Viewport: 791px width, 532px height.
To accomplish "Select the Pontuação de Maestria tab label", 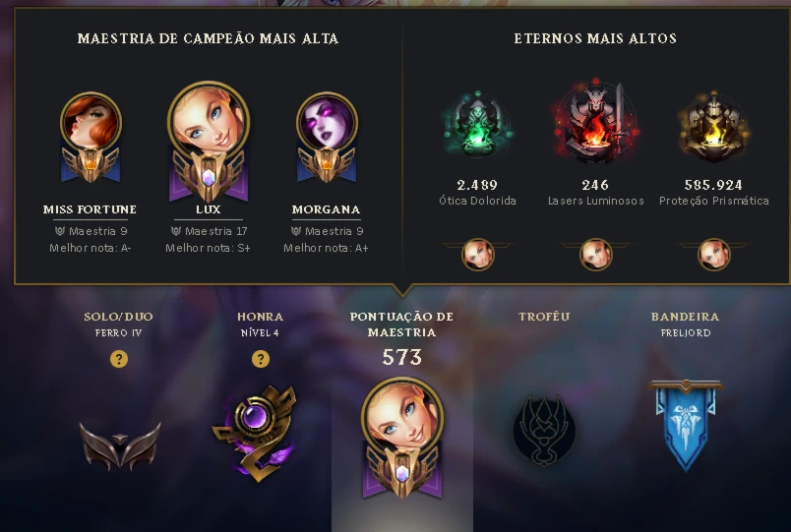I will pyautogui.click(x=402, y=325).
